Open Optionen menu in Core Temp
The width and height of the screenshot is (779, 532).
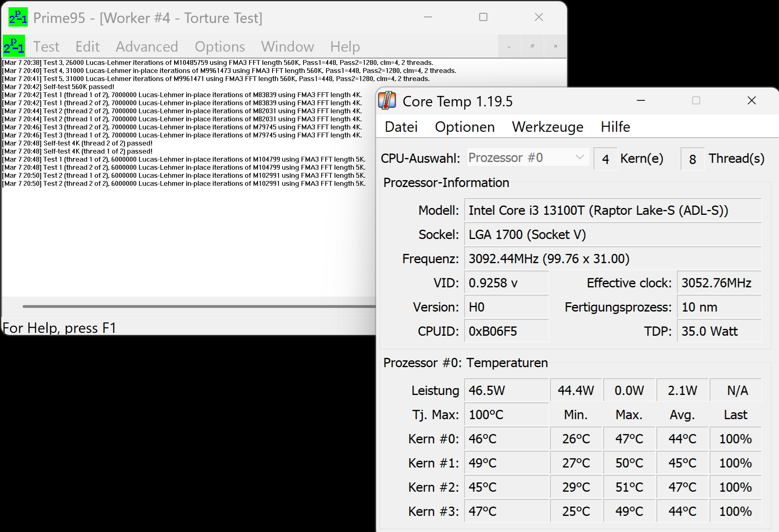pyautogui.click(x=465, y=127)
